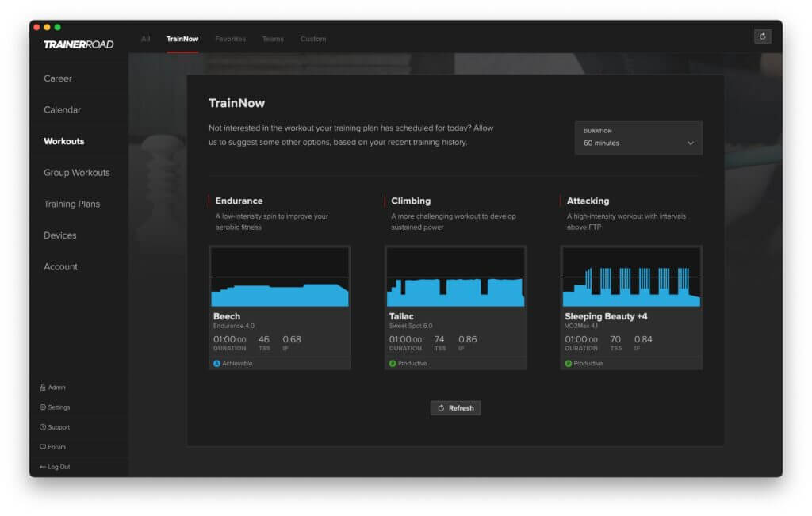Open the Favorites tab
812x516 pixels.
[231, 39]
